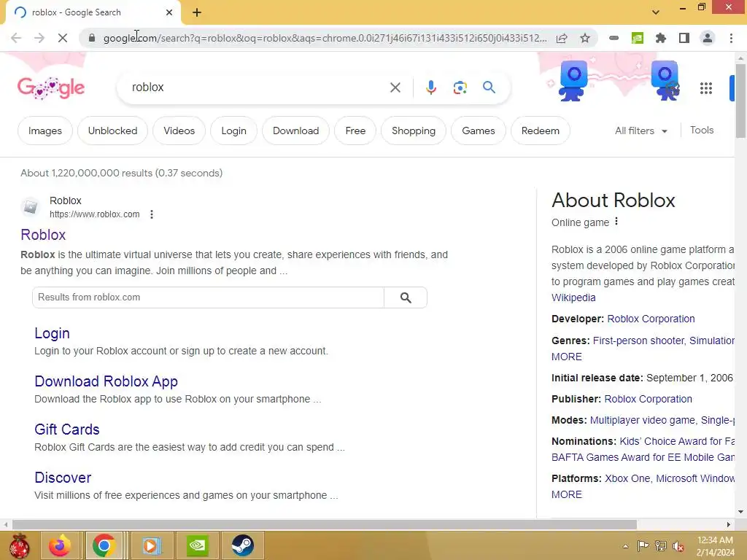Clear the search box text
This screenshot has height=560, width=747.
click(395, 87)
